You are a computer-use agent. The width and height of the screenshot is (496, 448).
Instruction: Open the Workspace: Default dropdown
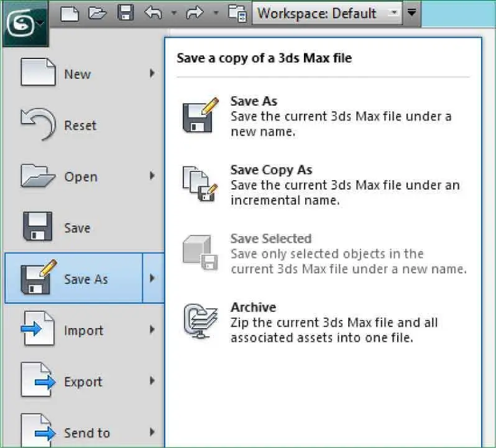coord(326,13)
